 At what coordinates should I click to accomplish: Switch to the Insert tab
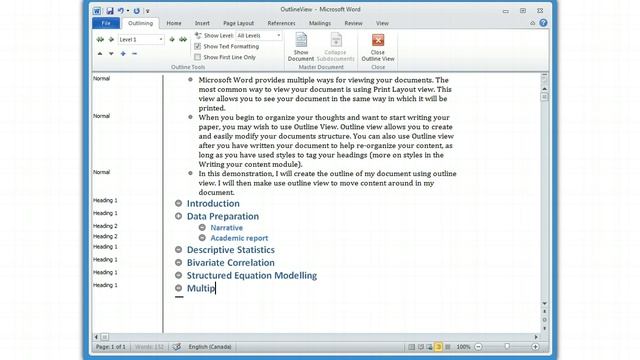202,23
